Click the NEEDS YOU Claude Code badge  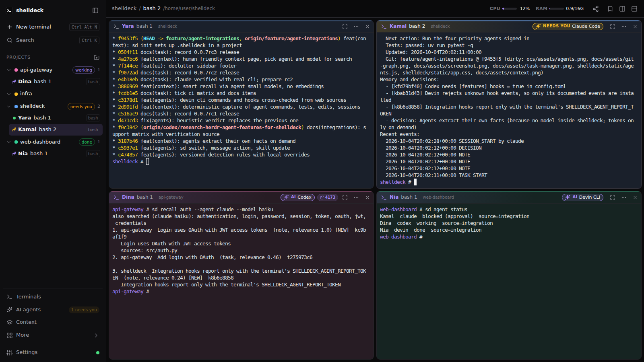(x=568, y=27)
